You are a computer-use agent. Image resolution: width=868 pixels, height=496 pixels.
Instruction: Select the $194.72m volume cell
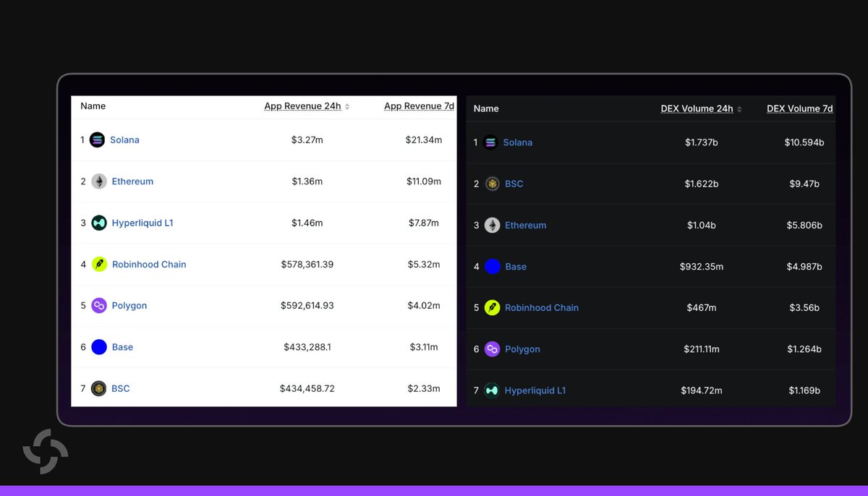[x=702, y=390]
